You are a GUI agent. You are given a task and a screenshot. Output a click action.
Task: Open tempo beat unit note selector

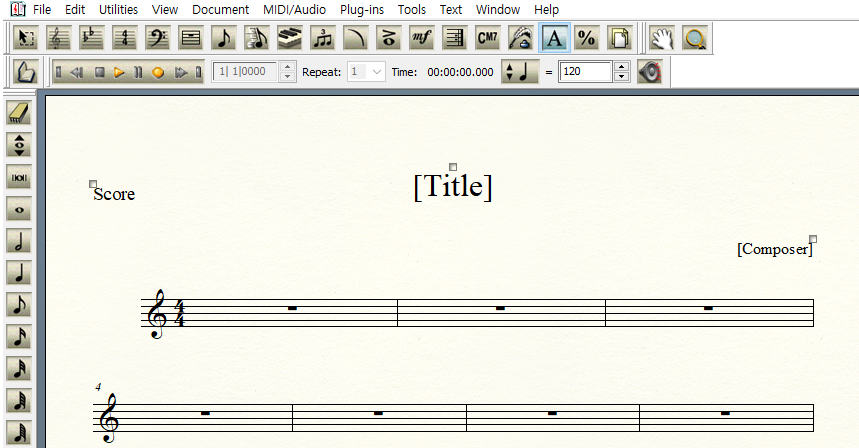point(520,72)
